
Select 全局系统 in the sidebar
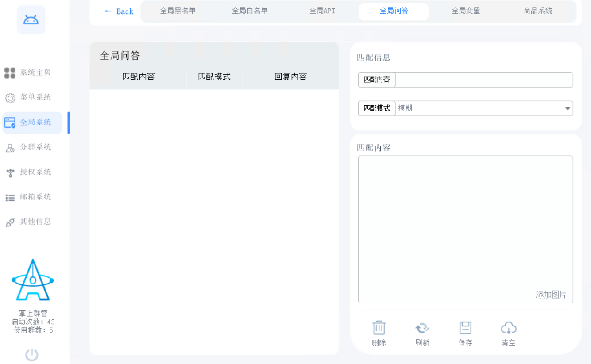pos(32,123)
